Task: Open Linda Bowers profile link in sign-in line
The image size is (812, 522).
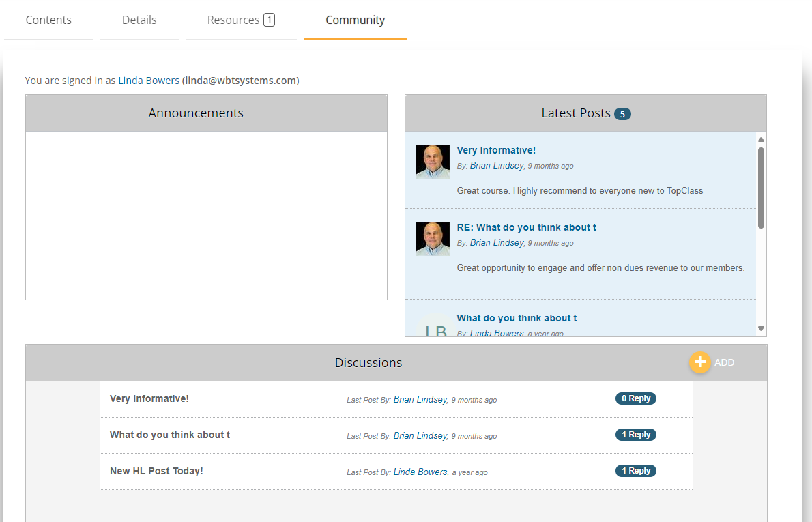Action: coord(149,81)
